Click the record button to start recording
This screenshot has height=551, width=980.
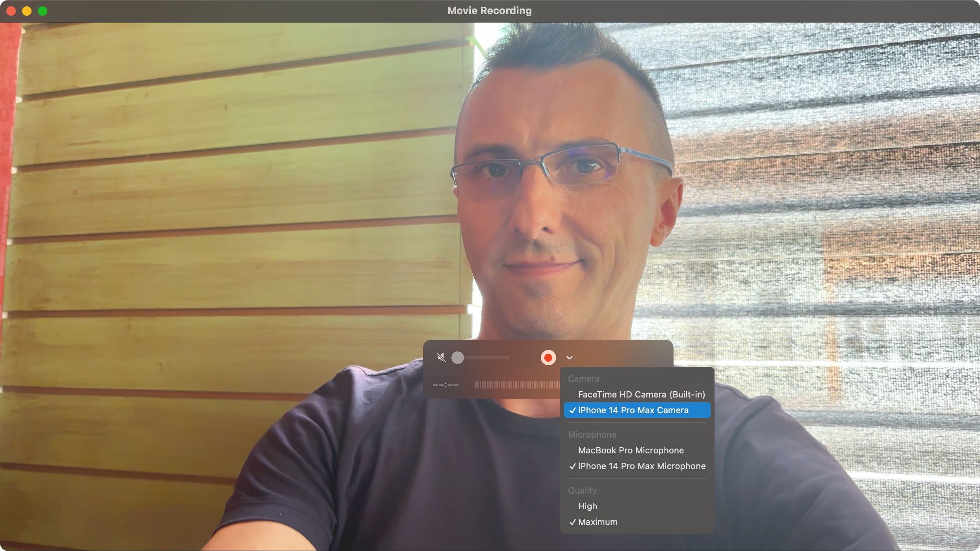click(548, 357)
